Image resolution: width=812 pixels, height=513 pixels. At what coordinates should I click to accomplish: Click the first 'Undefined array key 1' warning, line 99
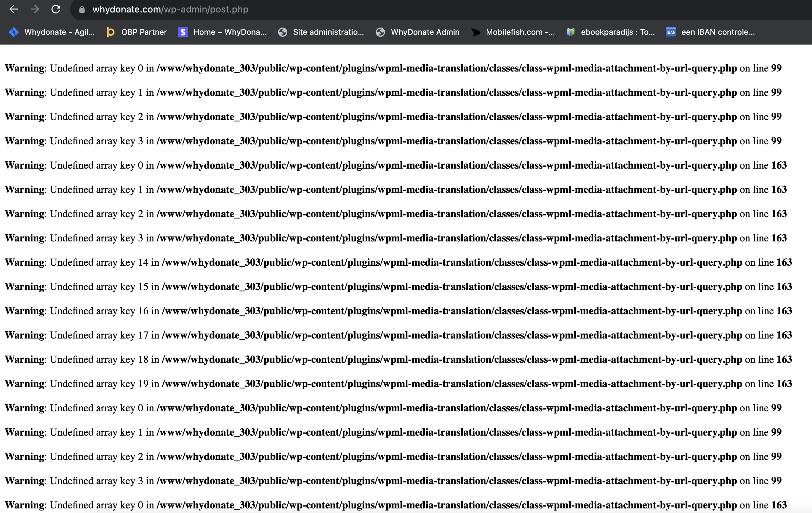pos(393,92)
